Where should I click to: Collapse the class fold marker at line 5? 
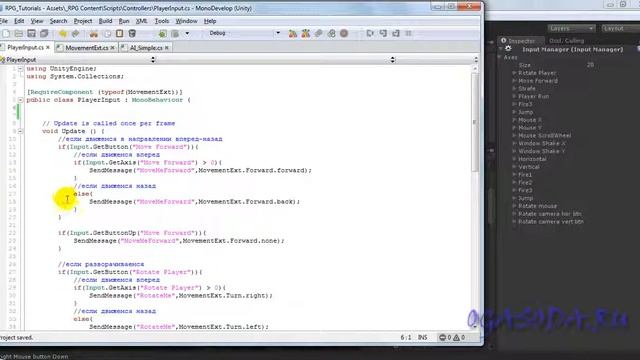coord(20,100)
